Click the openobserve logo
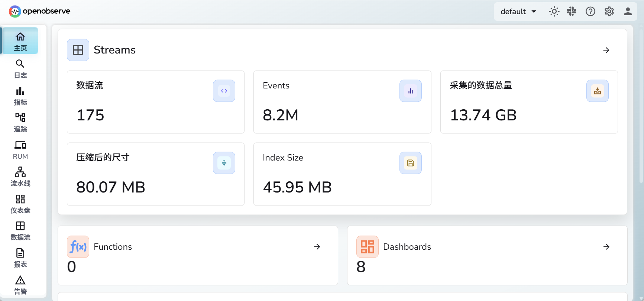The height and width of the screenshot is (301, 644). [40, 12]
